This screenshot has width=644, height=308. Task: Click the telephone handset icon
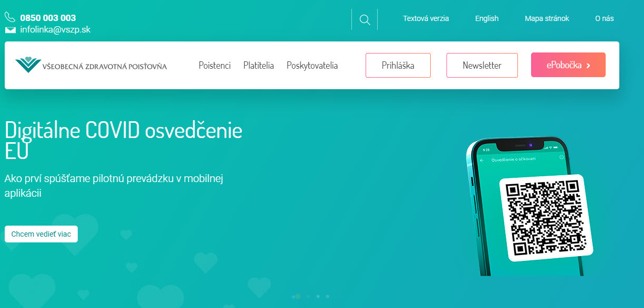(x=10, y=17)
